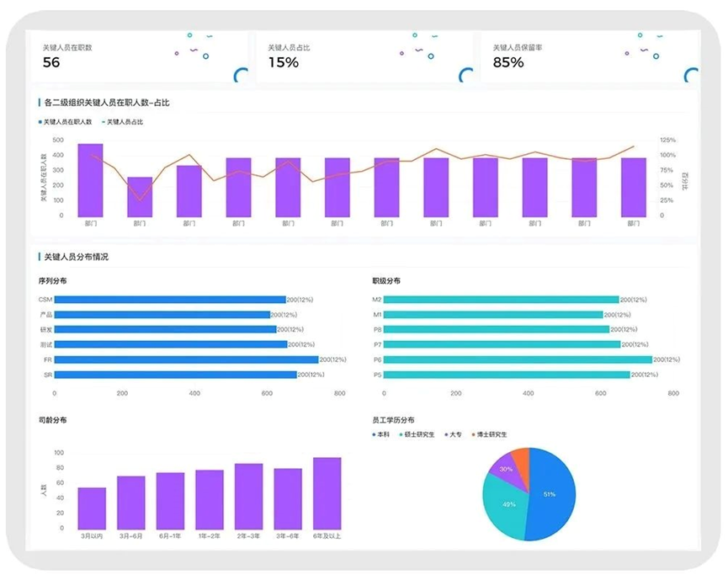Select the P6 bar in 职级分布

[x=518, y=359]
